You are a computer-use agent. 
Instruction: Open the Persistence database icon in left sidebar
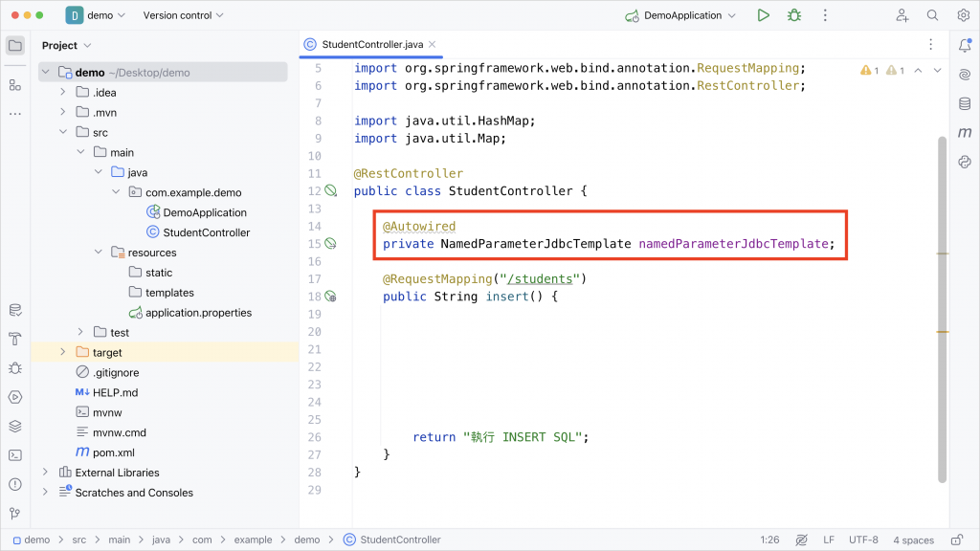point(15,310)
